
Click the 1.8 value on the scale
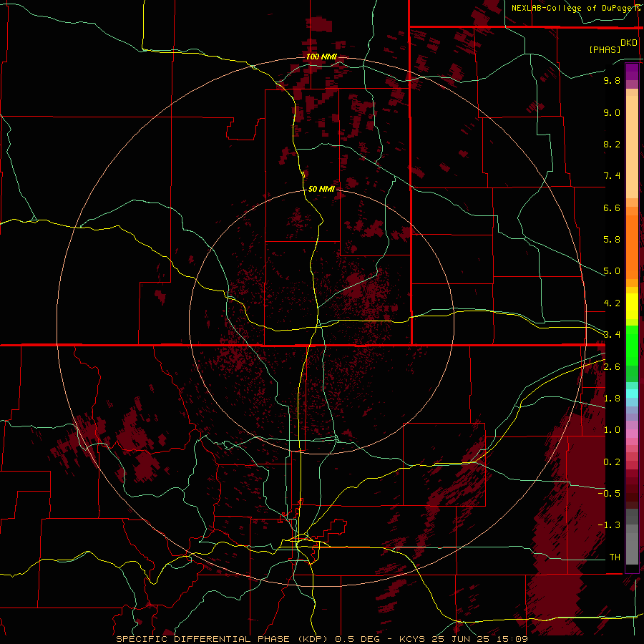[x=612, y=399]
